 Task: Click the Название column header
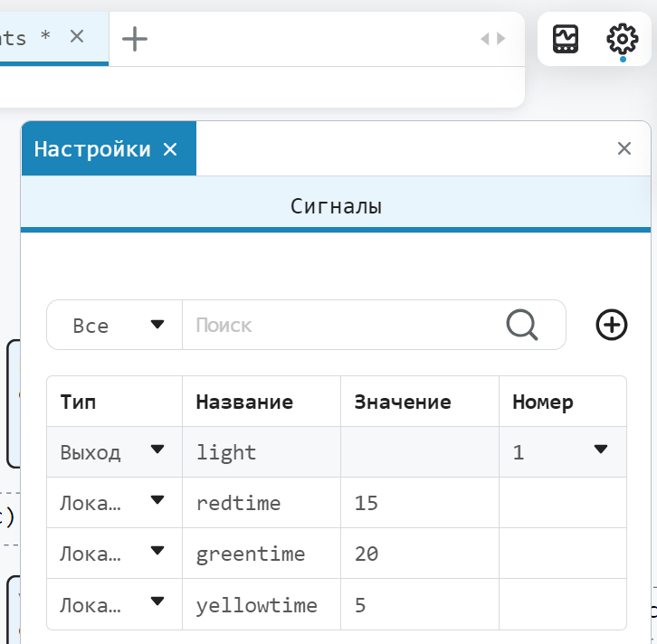[x=244, y=402]
